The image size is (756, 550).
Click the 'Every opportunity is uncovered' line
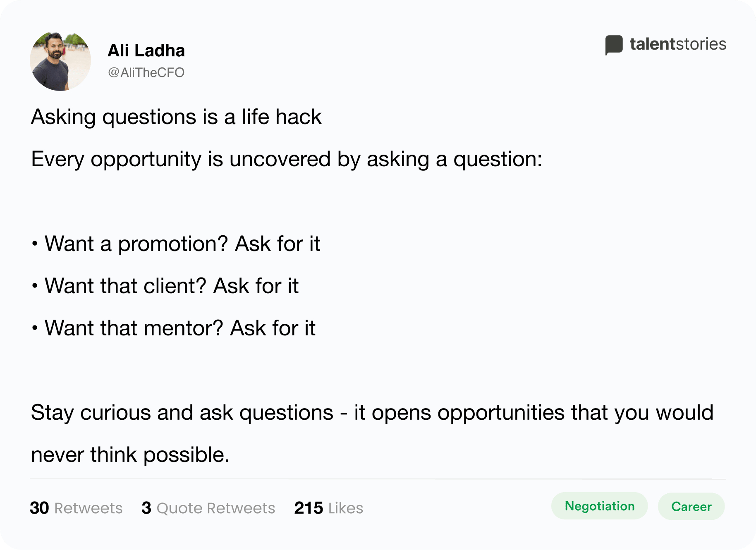[287, 159]
